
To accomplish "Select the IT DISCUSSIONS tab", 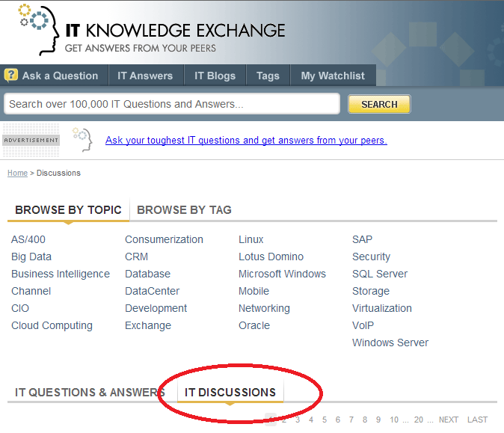I will (230, 393).
